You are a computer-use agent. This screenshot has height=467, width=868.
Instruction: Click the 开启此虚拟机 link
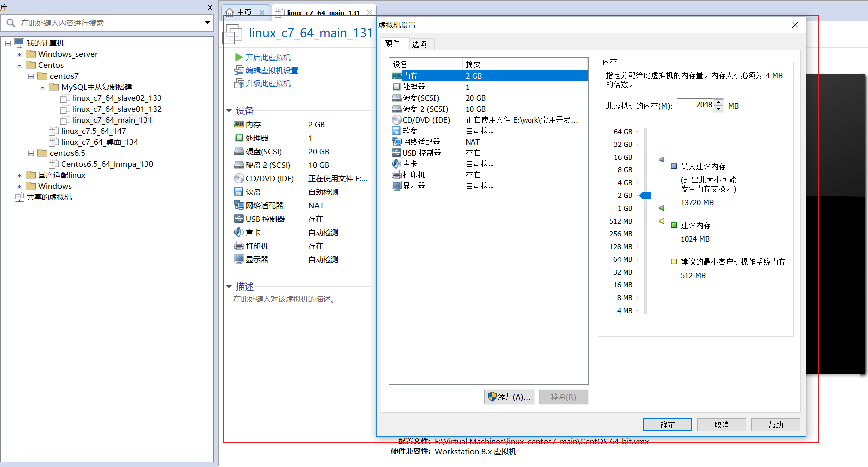268,57
